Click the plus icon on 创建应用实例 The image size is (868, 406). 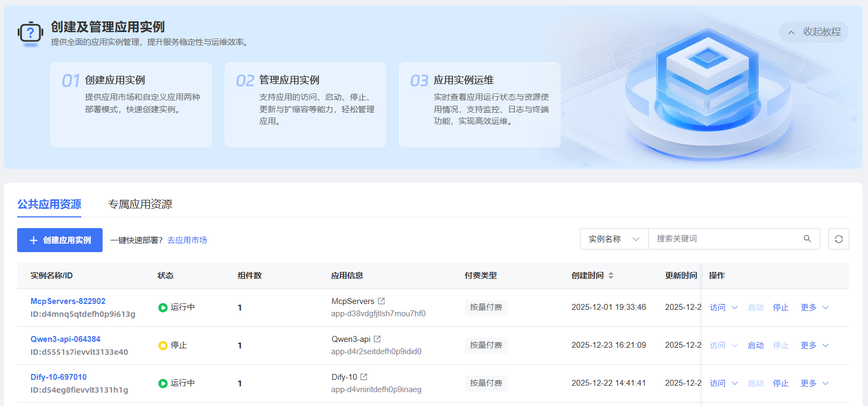click(34, 240)
